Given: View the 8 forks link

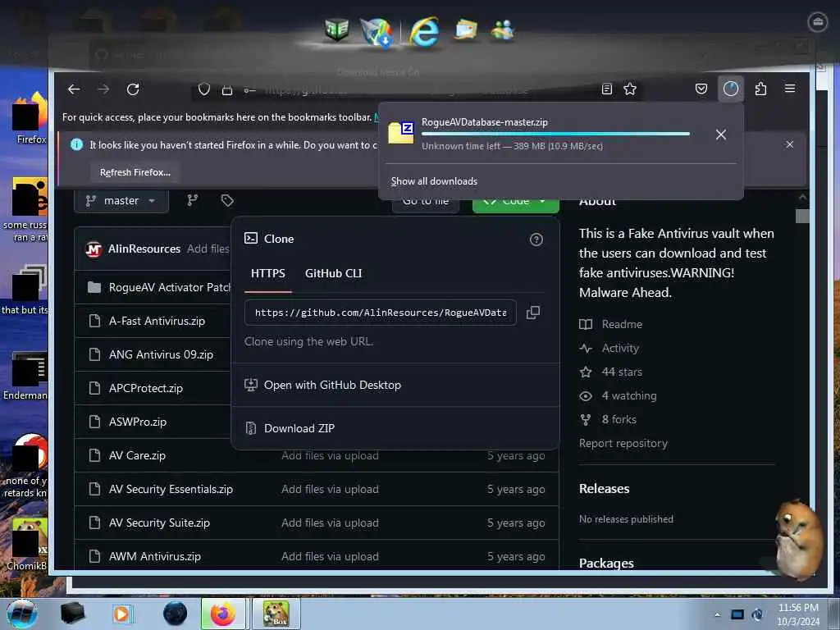Looking at the screenshot, I should [x=619, y=419].
